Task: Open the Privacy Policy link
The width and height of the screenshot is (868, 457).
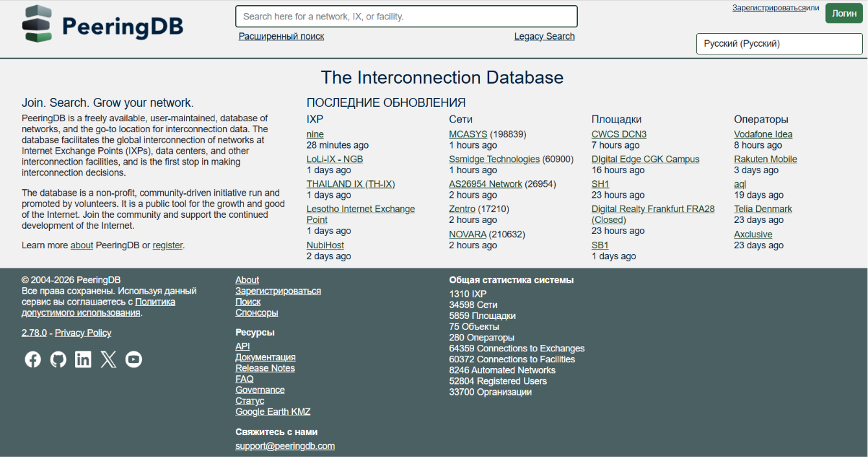Action: (83, 333)
